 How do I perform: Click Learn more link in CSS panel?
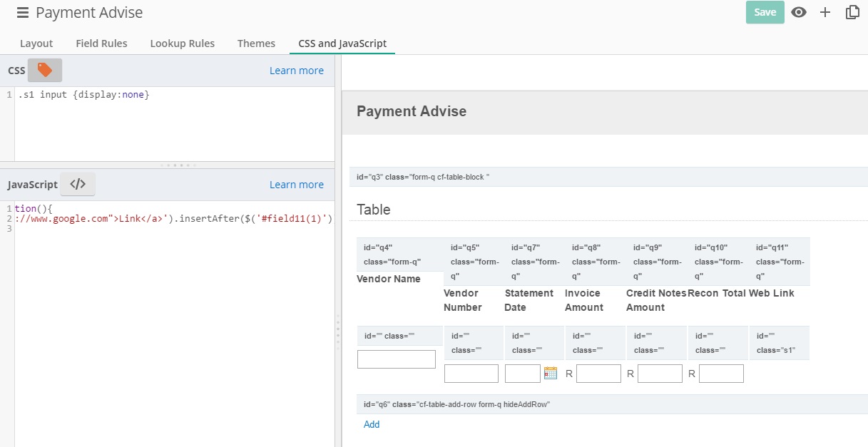click(296, 71)
